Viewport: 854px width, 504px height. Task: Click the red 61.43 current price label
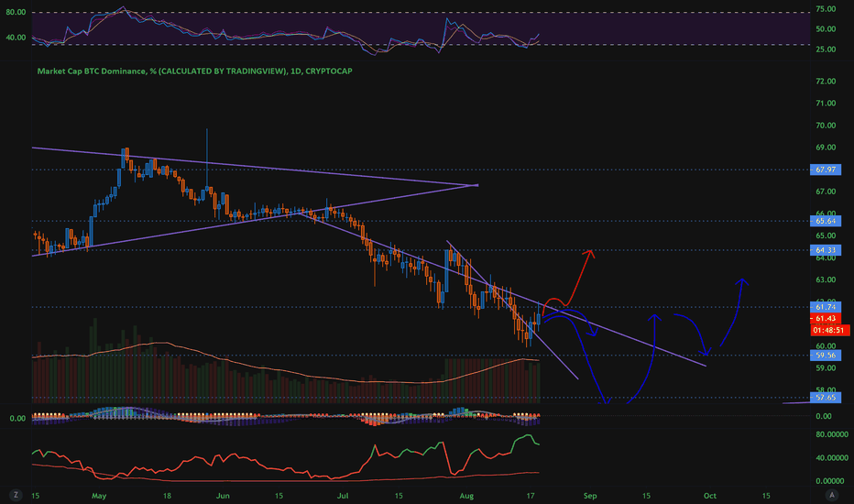point(826,318)
